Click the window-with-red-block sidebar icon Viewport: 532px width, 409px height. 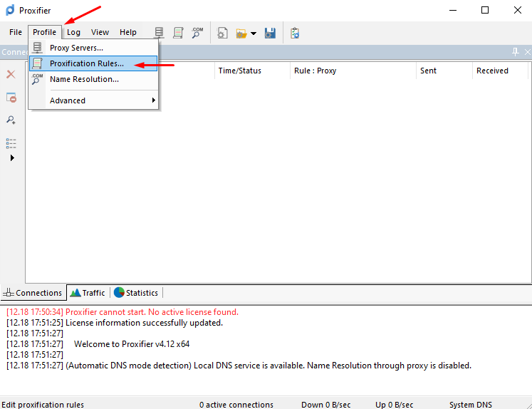click(11, 98)
